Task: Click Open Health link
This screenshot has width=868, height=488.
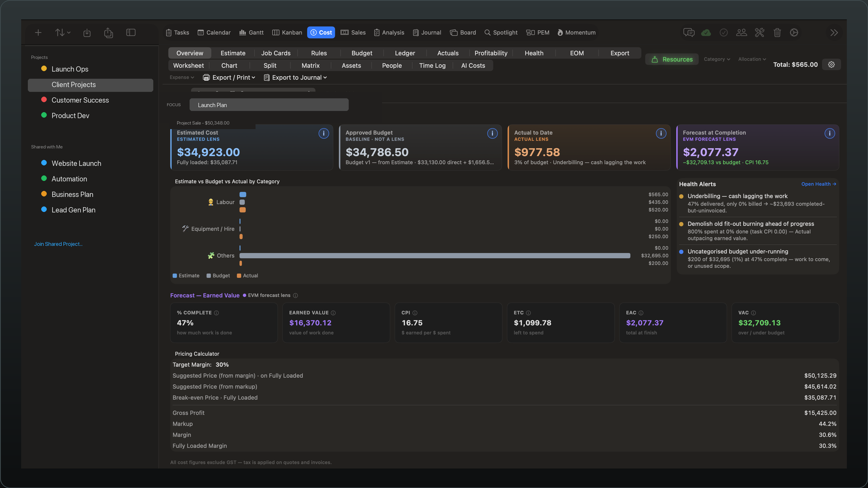Action: pos(818,184)
